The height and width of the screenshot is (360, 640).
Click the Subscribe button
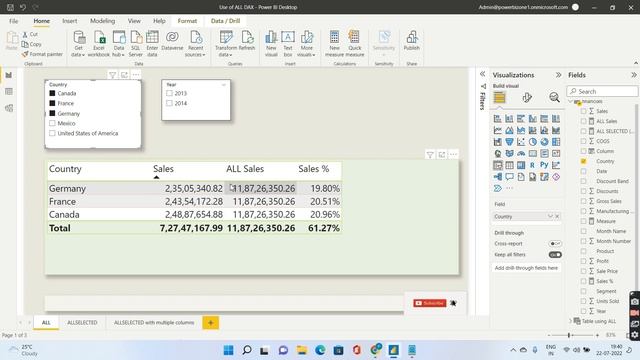[429, 303]
